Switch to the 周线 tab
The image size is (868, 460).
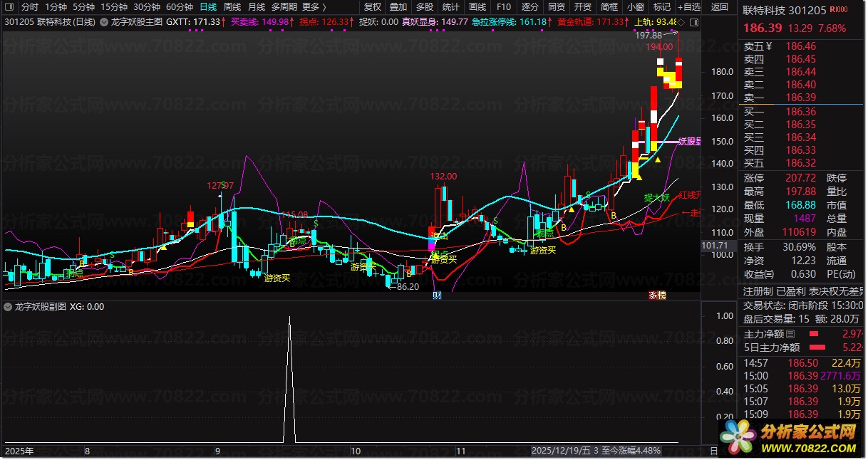pyautogui.click(x=232, y=6)
